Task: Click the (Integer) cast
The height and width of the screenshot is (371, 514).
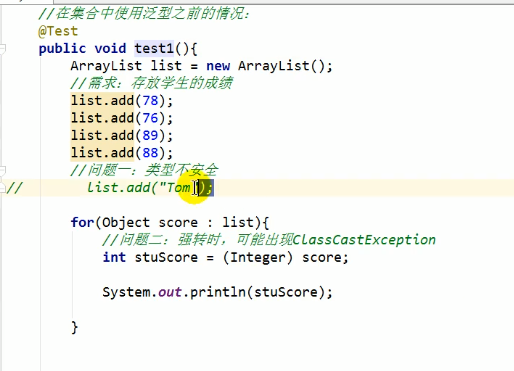Action: [x=258, y=257]
